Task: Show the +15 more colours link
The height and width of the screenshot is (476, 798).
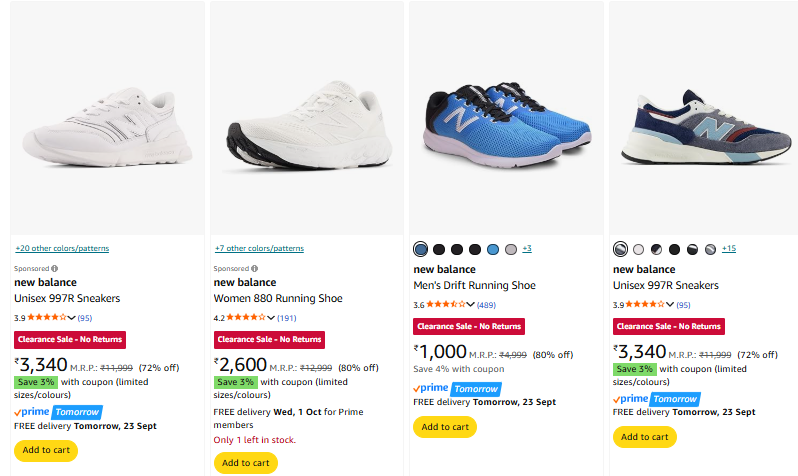Action: point(729,249)
